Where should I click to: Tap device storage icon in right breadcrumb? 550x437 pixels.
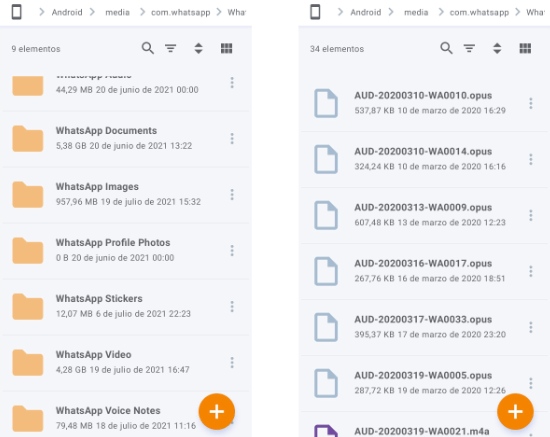point(315,12)
